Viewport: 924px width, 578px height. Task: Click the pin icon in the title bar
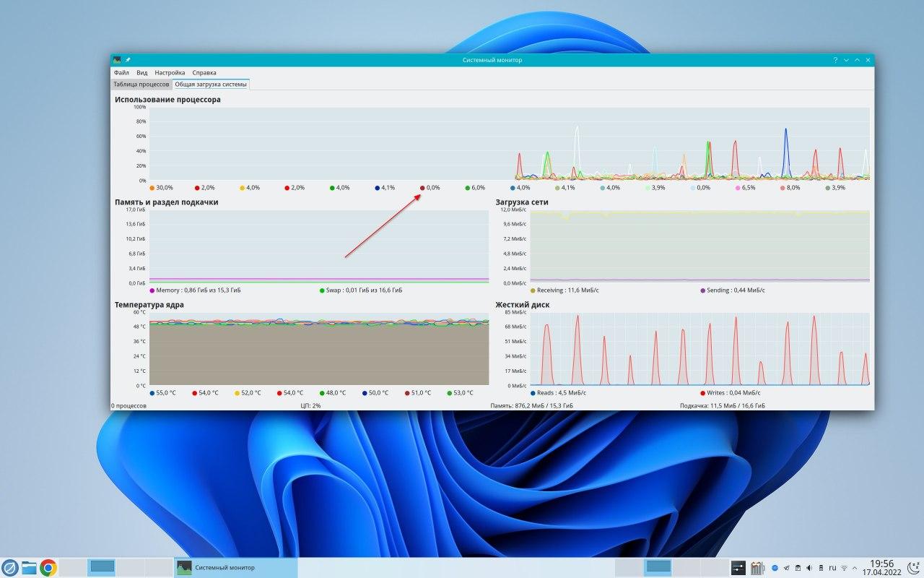[128, 60]
